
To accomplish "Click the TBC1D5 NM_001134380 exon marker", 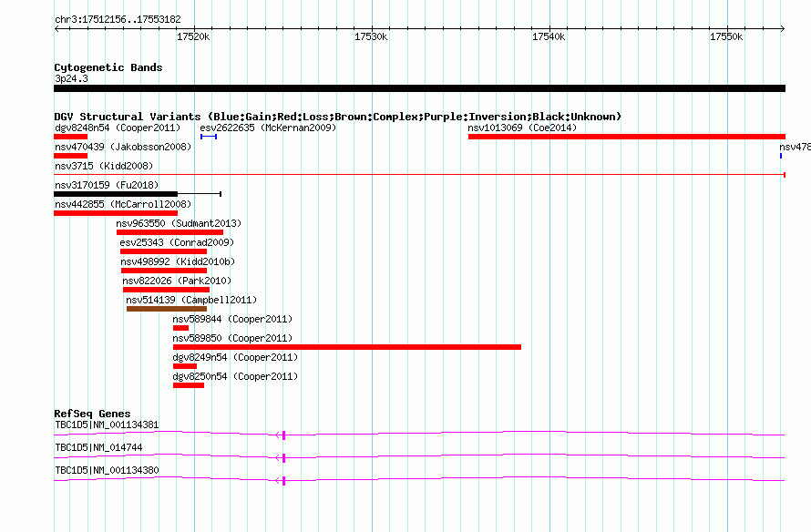I will 284,481.
